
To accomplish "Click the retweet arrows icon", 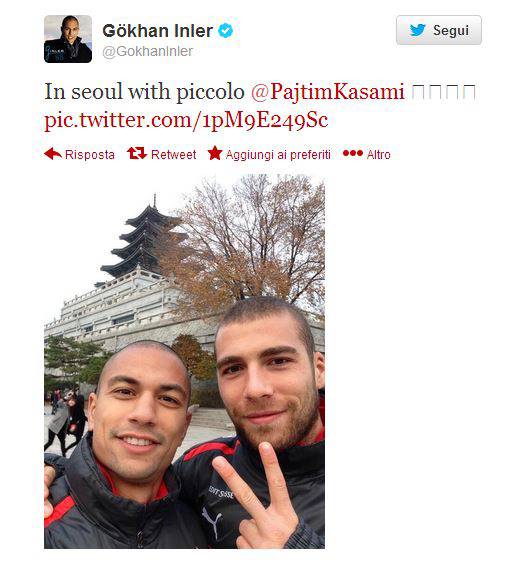I will tap(137, 153).
